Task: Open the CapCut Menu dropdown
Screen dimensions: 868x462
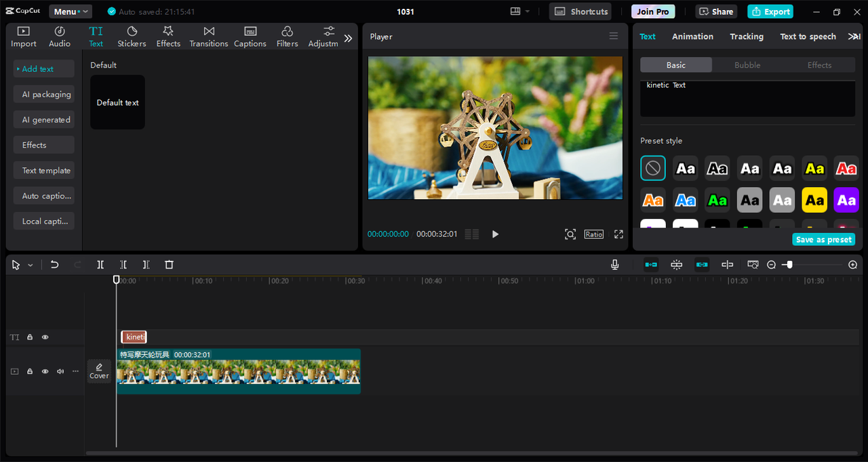Action: tap(71, 12)
